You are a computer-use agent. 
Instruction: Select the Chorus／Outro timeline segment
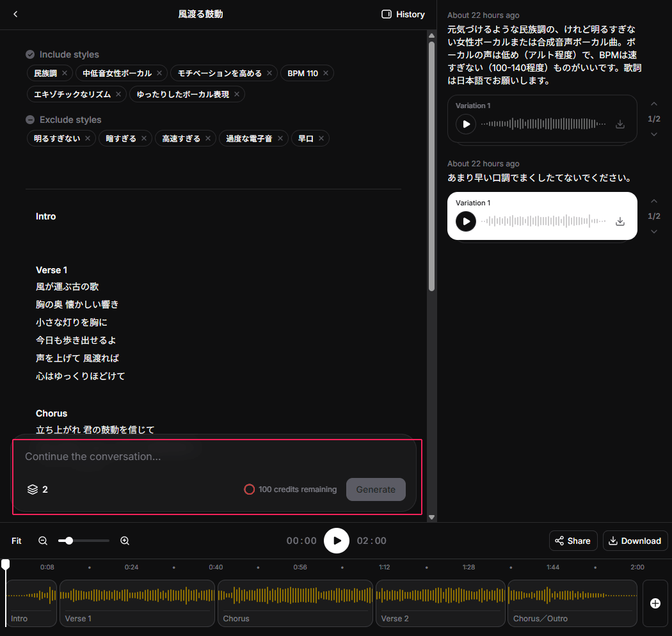click(573, 603)
